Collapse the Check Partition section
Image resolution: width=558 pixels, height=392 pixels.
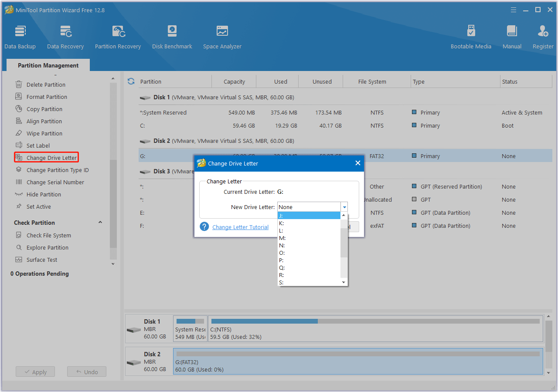tap(100, 222)
